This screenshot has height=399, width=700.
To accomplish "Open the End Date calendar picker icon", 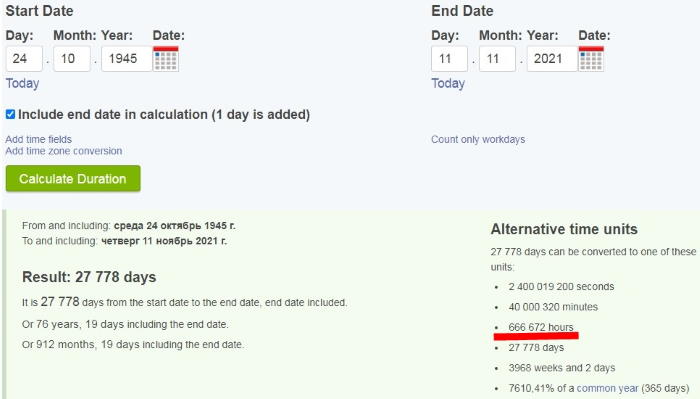I will pos(591,58).
